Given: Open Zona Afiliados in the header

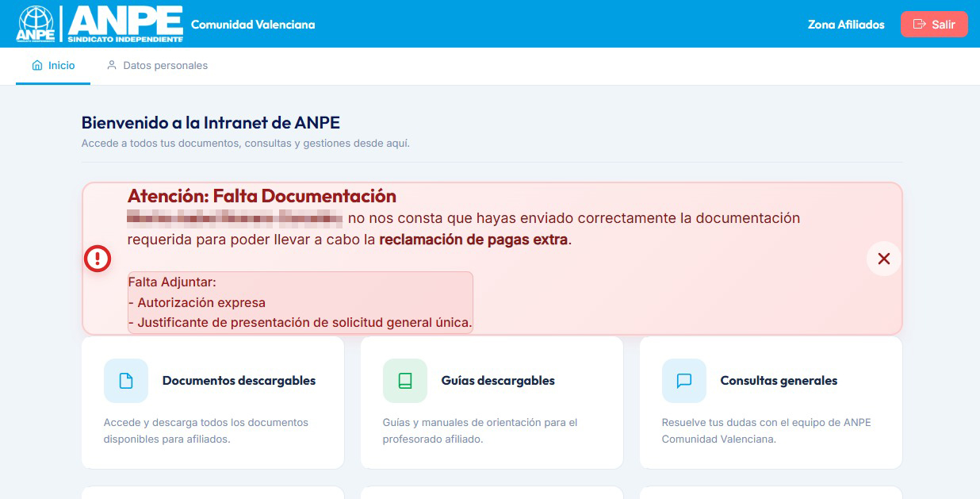Looking at the screenshot, I should (846, 25).
